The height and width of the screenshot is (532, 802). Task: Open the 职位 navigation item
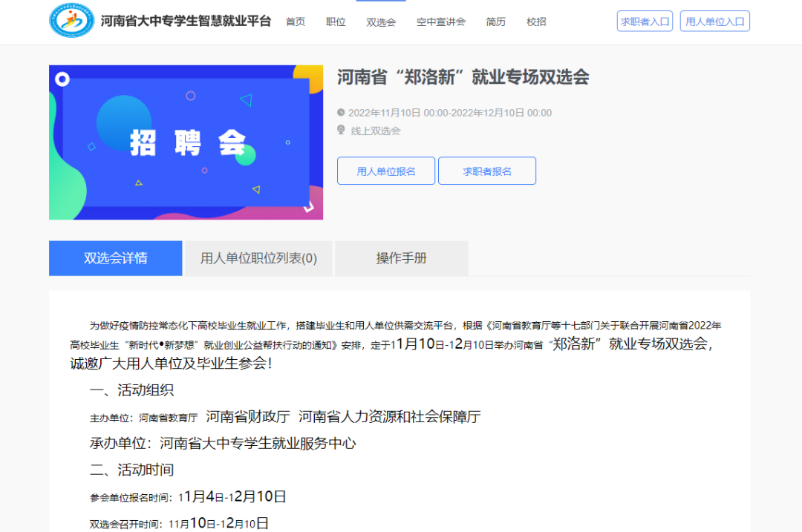pos(336,22)
